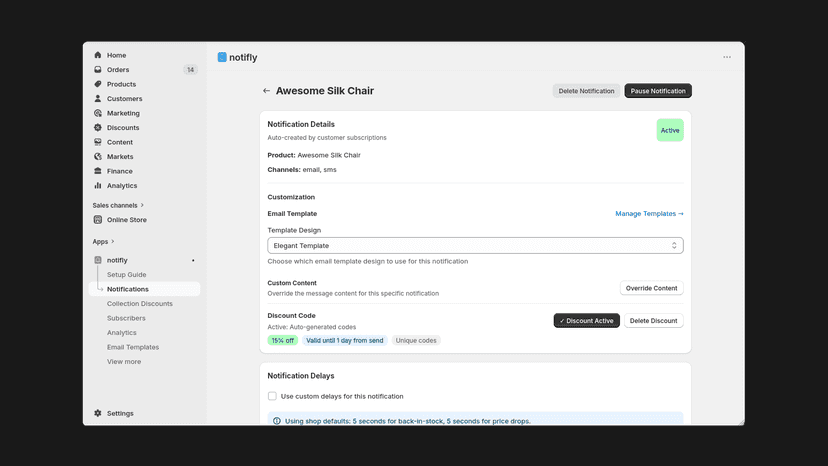Image resolution: width=828 pixels, height=466 pixels.
Task: Open the Template Design dropdown
Action: [475, 246]
